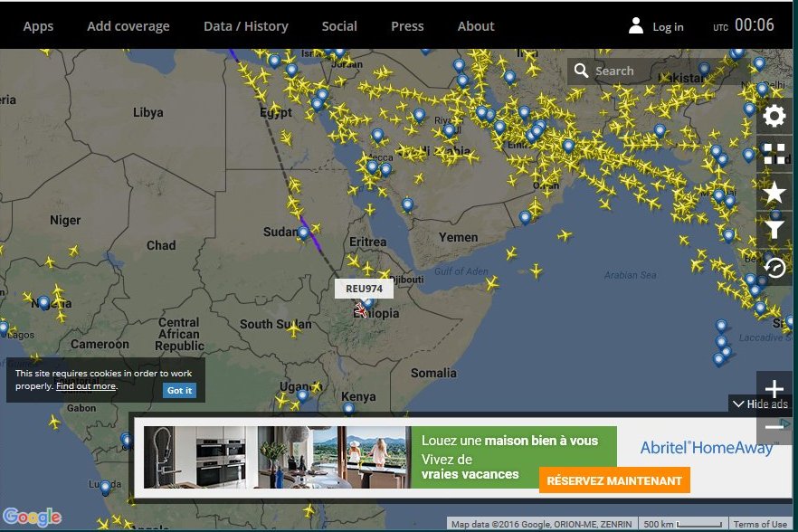Open the multi-view grid icon
The width and height of the screenshot is (798, 532).
[x=774, y=154]
